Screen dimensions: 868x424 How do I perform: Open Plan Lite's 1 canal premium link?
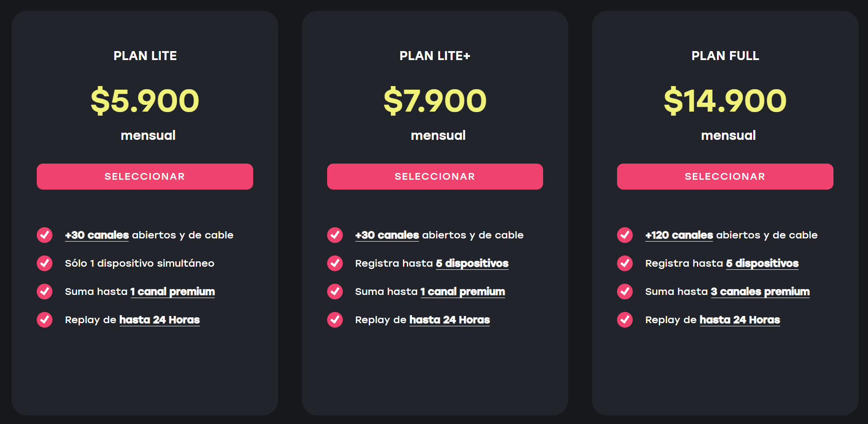click(x=173, y=292)
